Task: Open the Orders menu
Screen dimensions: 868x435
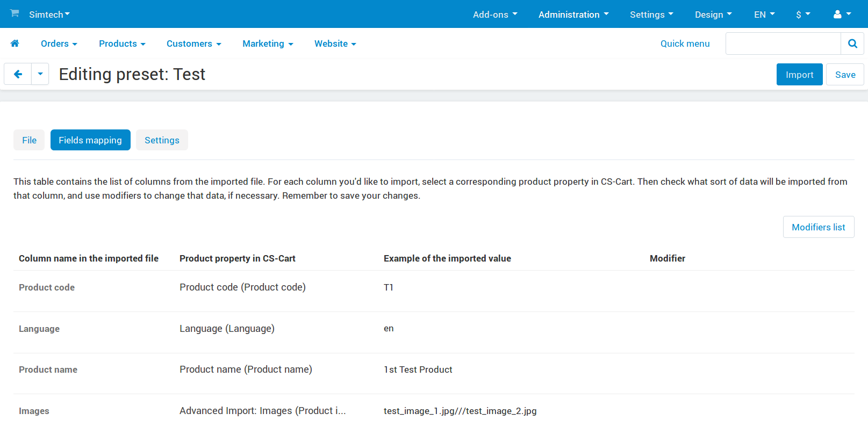Action: coord(59,44)
